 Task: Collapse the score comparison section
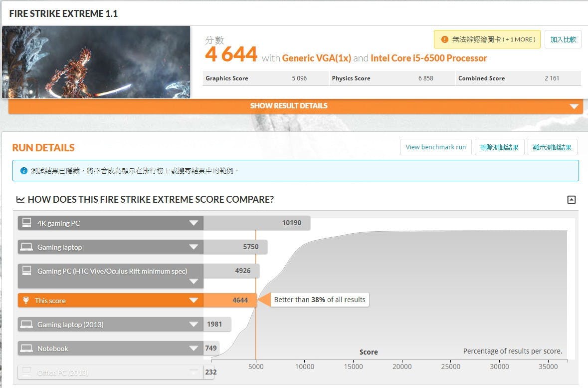point(571,200)
